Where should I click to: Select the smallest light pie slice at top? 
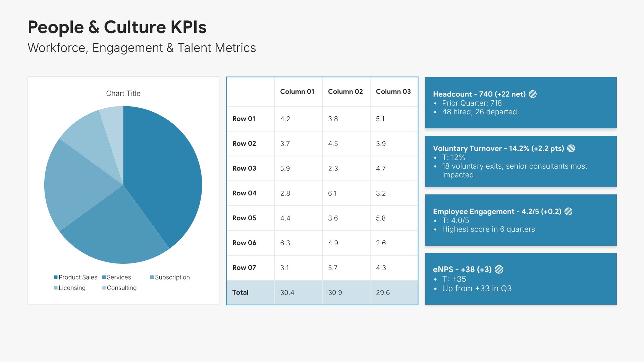pyautogui.click(x=114, y=127)
